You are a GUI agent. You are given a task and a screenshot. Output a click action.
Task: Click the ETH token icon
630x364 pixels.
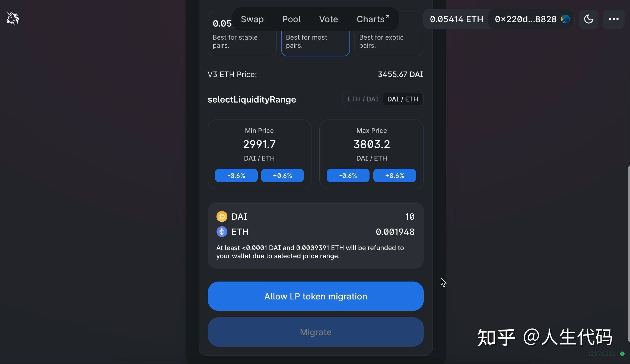click(x=221, y=232)
